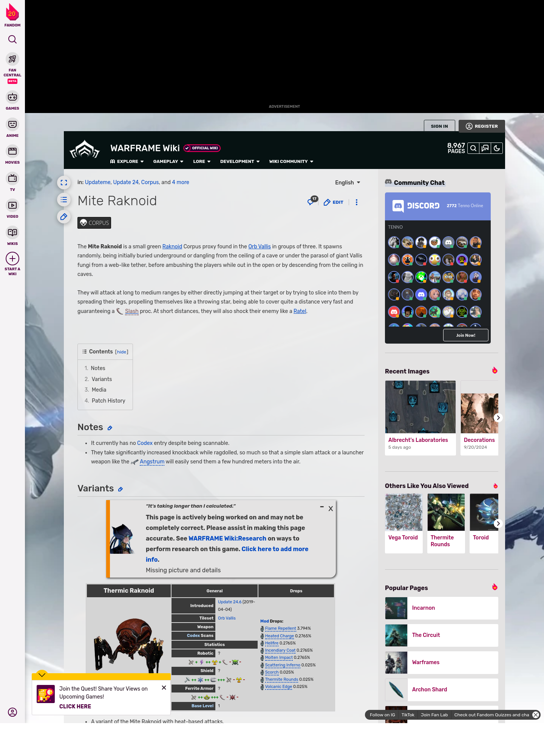544x756 pixels.
Task: Jump to Notes in Contents
Action: click(98, 368)
